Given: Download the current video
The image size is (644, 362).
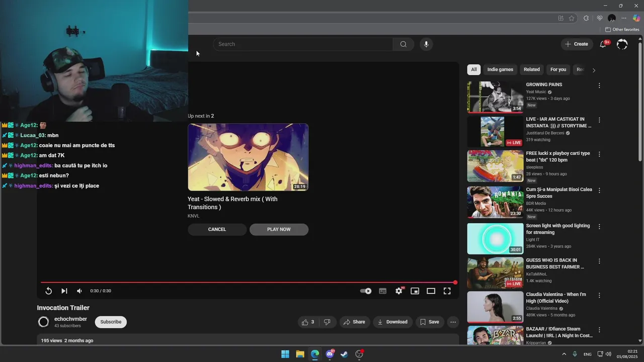Looking at the screenshot, I should point(393,322).
